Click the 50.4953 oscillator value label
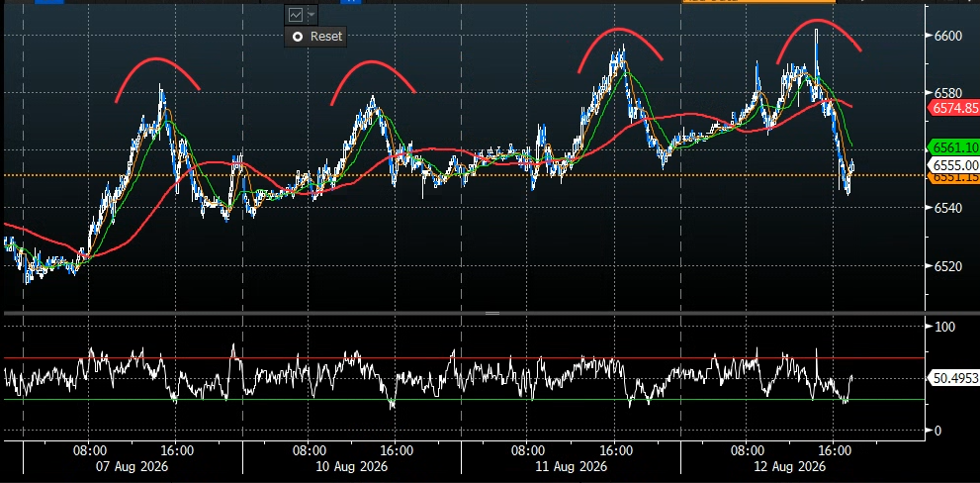Viewport: 980px width, 483px height. [x=953, y=378]
